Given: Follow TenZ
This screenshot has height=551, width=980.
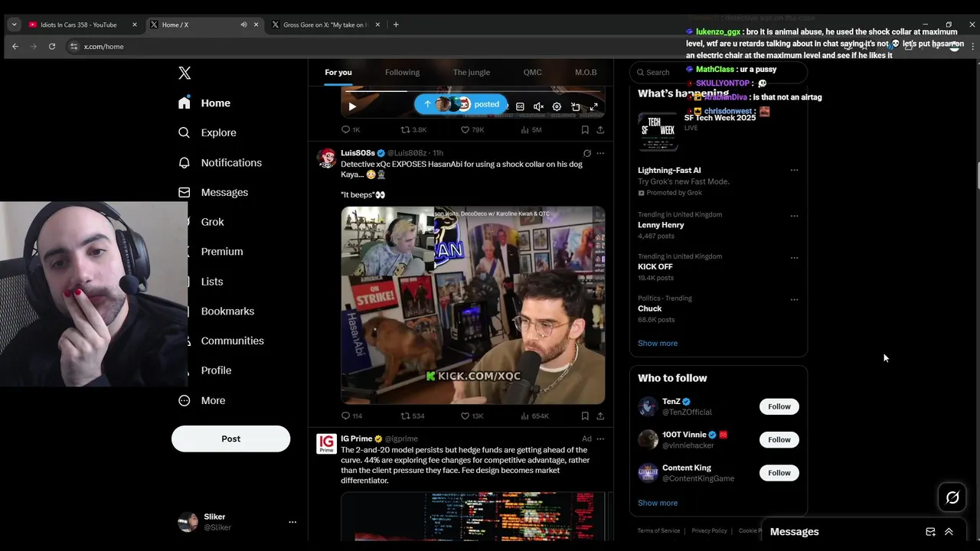Looking at the screenshot, I should (x=779, y=407).
